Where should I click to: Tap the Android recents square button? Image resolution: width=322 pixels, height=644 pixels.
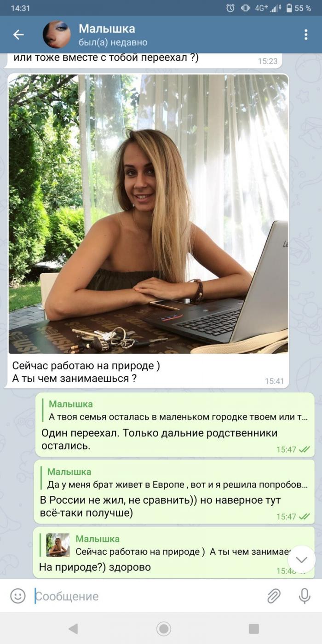253,628
